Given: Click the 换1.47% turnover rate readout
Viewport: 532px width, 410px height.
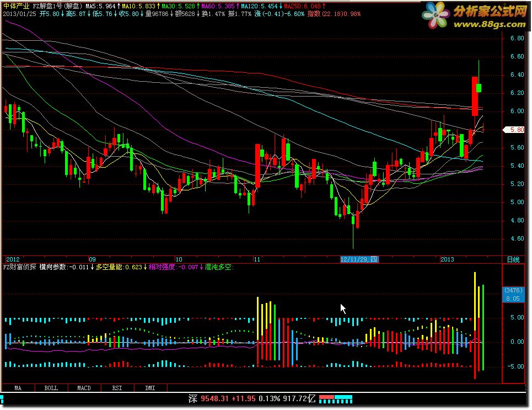Looking at the screenshot, I should pyautogui.click(x=213, y=14).
